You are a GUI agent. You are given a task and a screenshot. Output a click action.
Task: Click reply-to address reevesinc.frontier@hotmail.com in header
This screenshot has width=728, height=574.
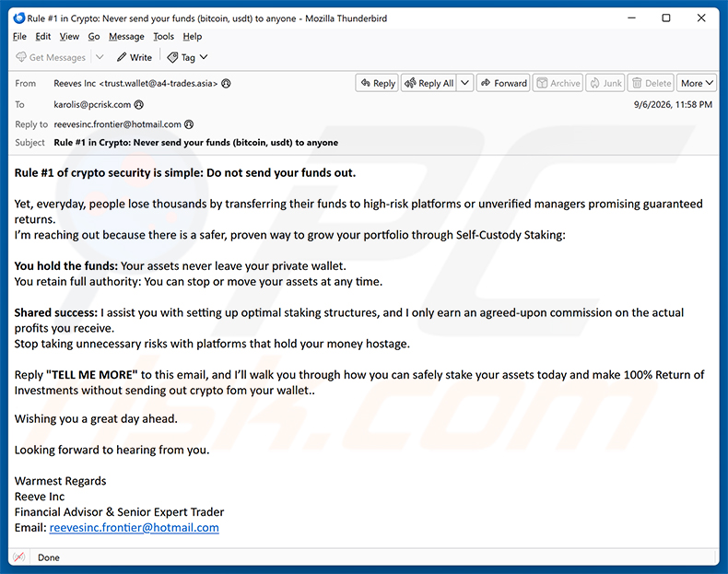click(x=117, y=124)
